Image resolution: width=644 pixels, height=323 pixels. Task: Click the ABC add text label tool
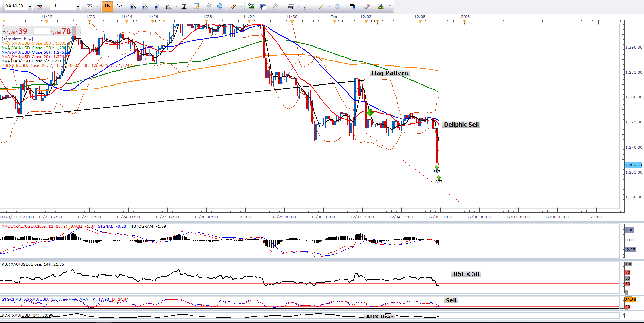tap(353, 6)
